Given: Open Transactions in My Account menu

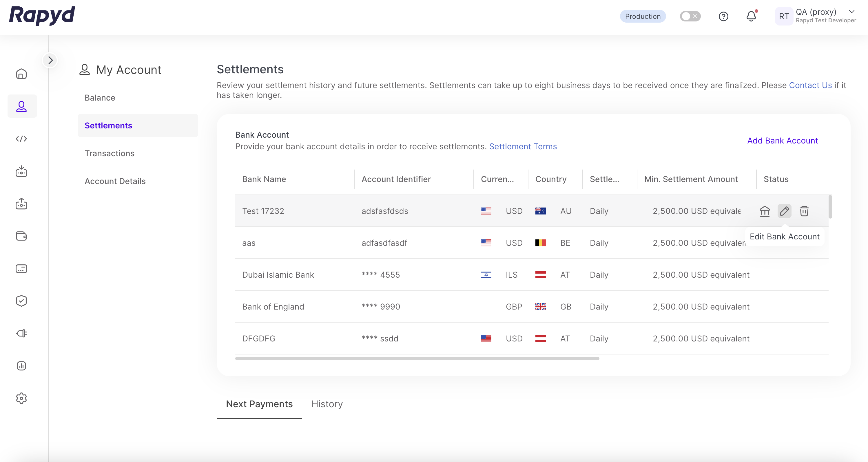Looking at the screenshot, I should click(110, 153).
